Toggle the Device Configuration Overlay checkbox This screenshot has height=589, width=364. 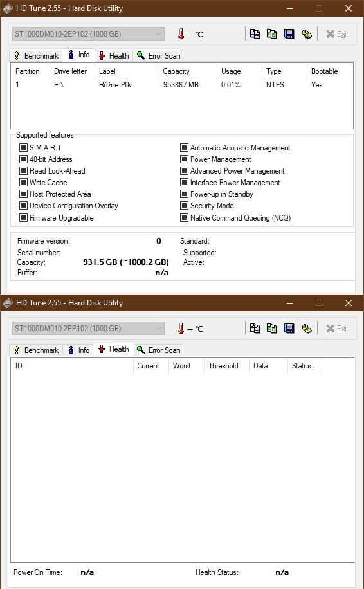click(x=23, y=206)
